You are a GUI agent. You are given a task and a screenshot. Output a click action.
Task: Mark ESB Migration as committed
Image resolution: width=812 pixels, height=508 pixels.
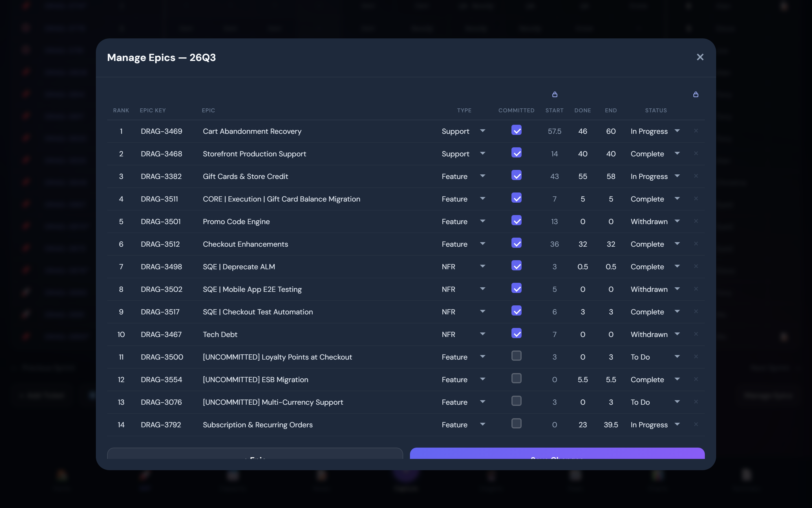517,378
